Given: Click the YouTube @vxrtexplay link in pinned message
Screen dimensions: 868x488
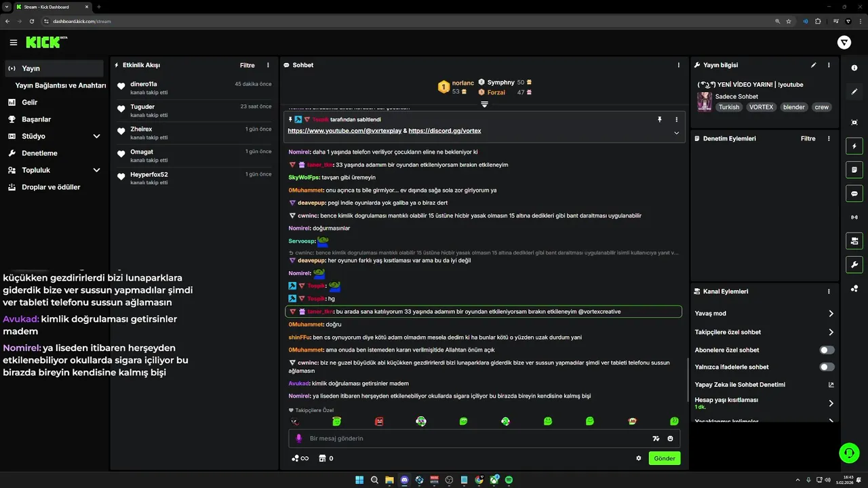Looking at the screenshot, I should click(344, 130).
